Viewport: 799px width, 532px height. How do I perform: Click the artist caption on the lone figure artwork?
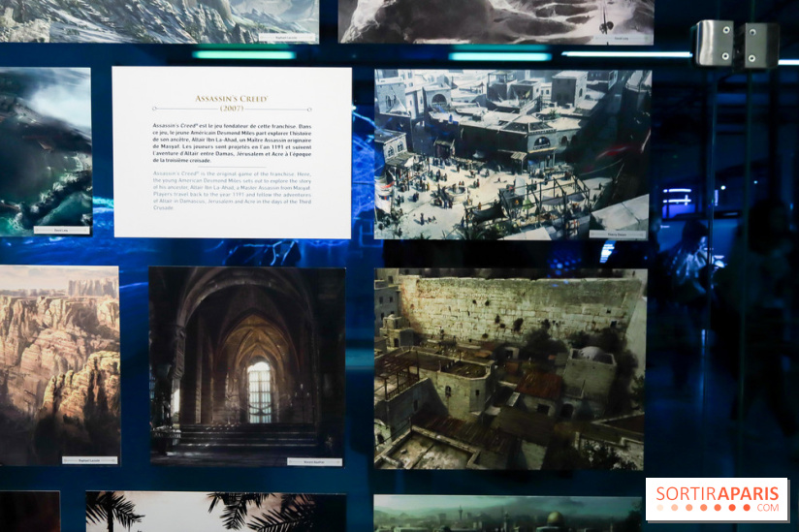(622, 38)
